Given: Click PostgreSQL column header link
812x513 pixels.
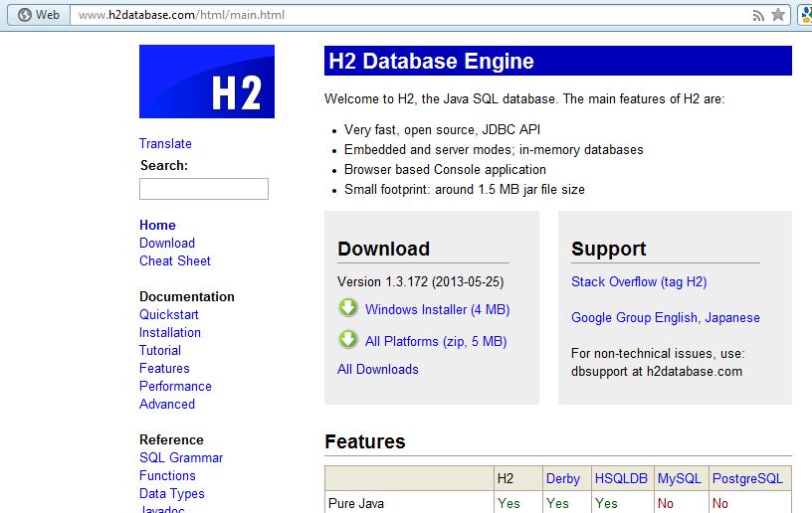Looking at the screenshot, I should [747, 478].
